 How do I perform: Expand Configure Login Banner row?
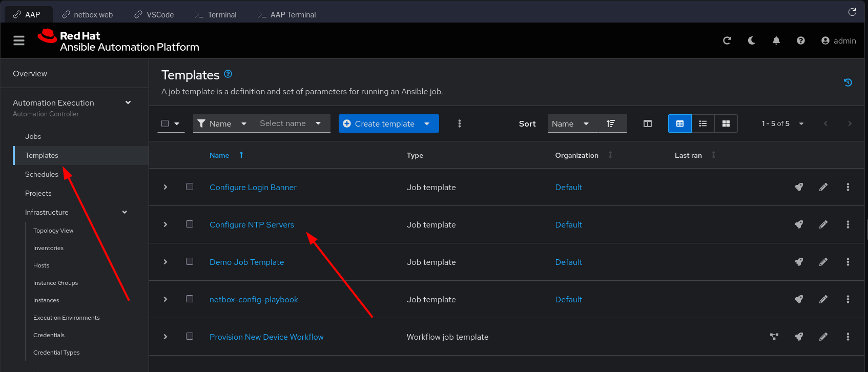coord(166,187)
